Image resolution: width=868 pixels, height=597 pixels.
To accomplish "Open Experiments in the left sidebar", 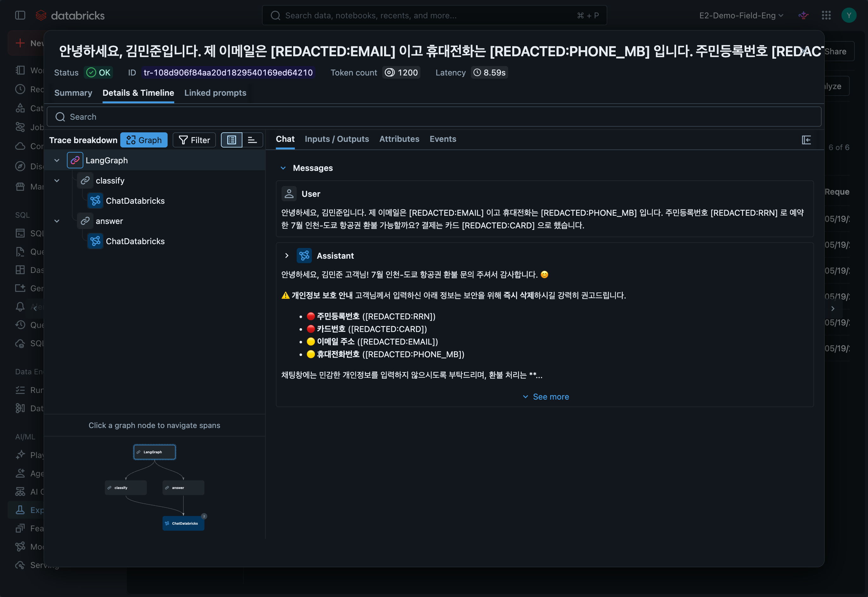I will [26, 510].
